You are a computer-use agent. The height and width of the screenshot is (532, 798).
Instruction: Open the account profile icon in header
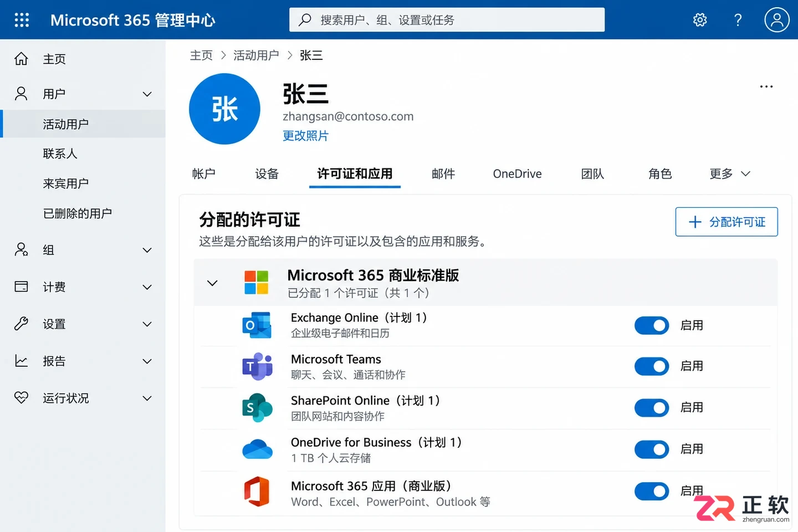click(x=777, y=20)
